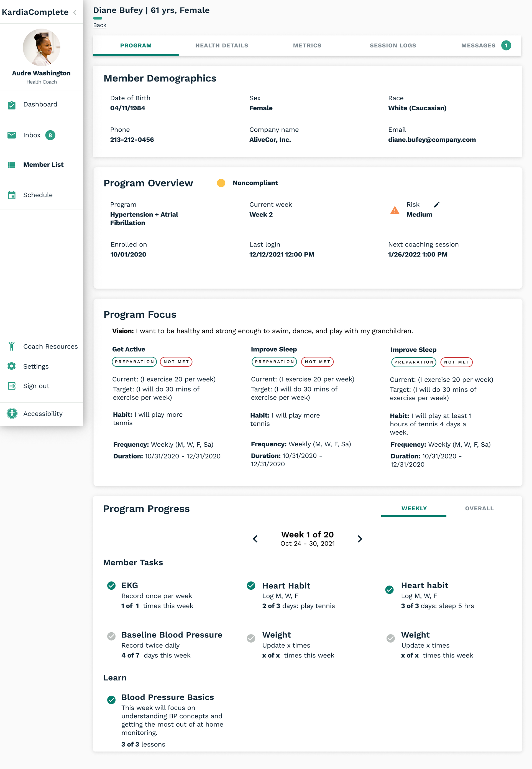Click the Back link
532x769 pixels.
click(x=100, y=25)
